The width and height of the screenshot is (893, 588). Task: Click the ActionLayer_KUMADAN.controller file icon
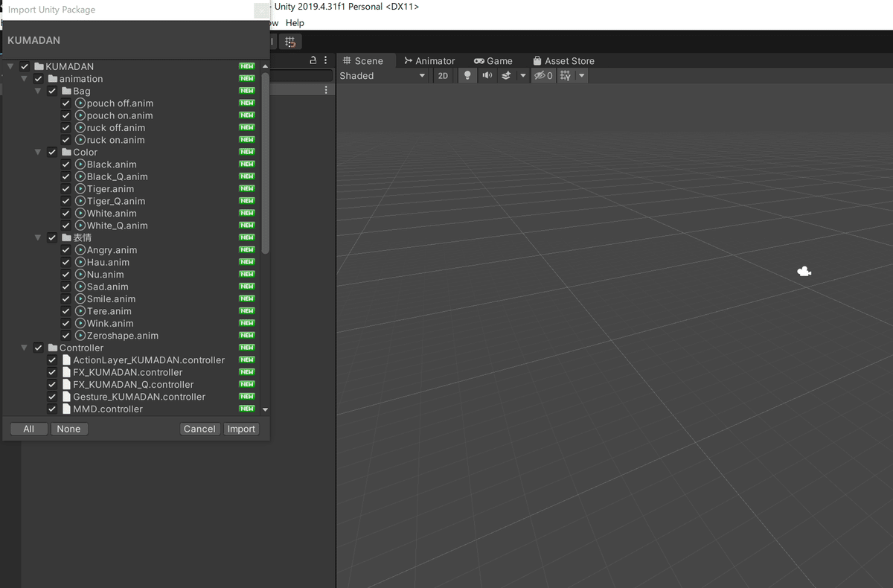[66, 359]
